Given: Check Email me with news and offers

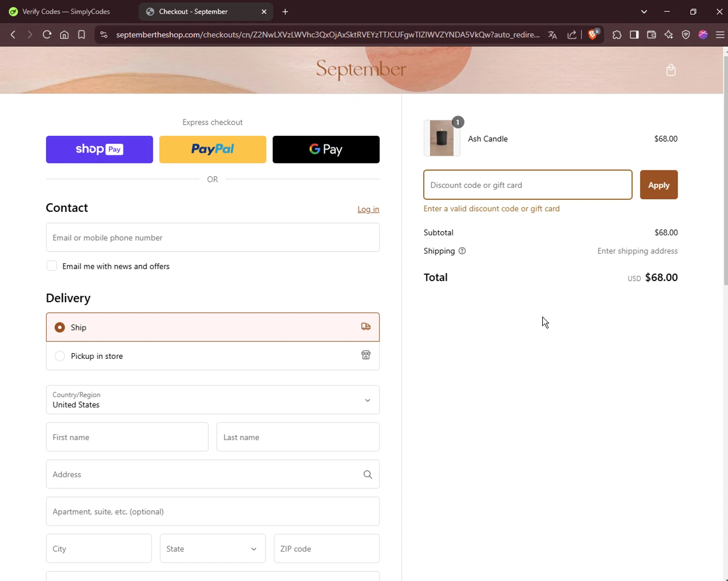Looking at the screenshot, I should click(51, 266).
